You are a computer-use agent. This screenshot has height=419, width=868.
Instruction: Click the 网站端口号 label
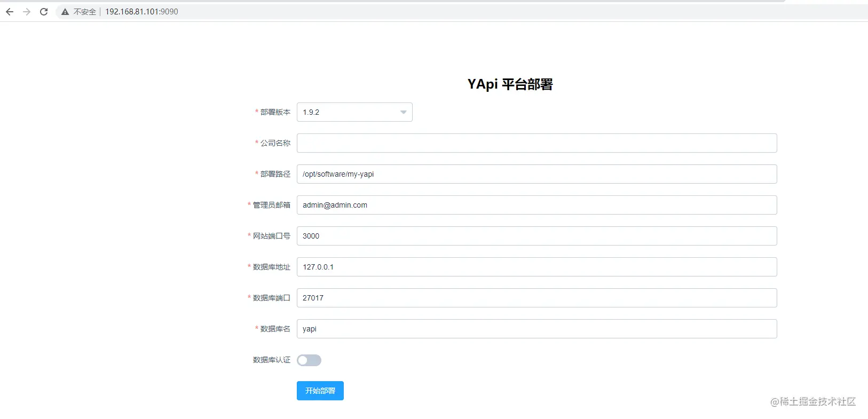pyautogui.click(x=272, y=236)
